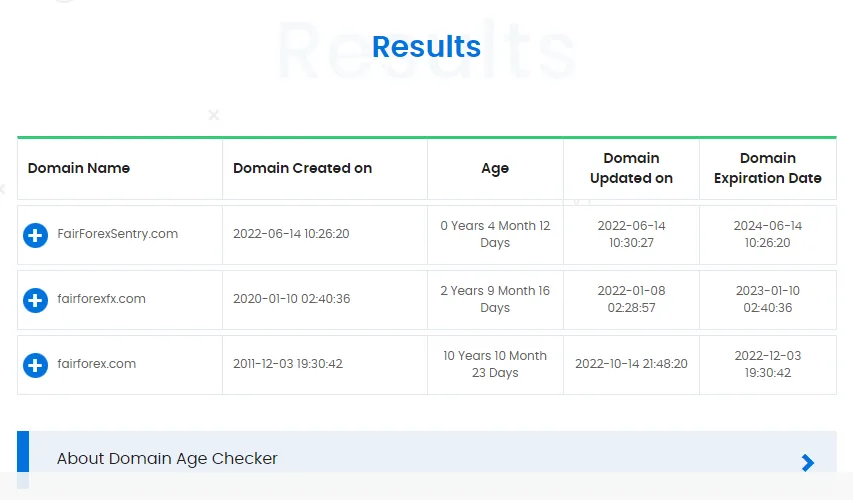Select the FairForexSentry.com domain name text
Screen dimensions: 853x500
coord(118,234)
